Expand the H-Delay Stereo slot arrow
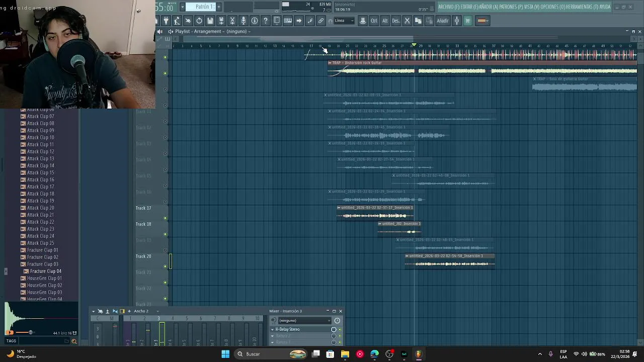This screenshot has width=644, height=362. click(272, 329)
